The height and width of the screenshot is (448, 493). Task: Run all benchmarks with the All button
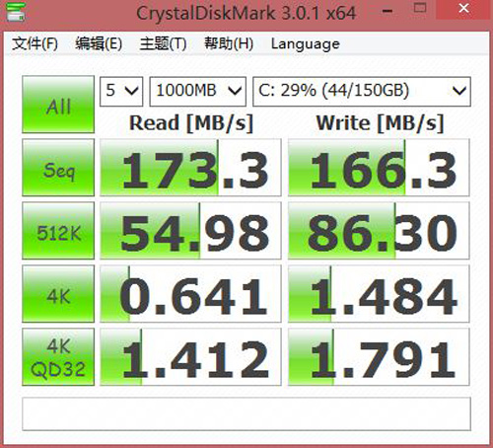pyautogui.click(x=58, y=105)
